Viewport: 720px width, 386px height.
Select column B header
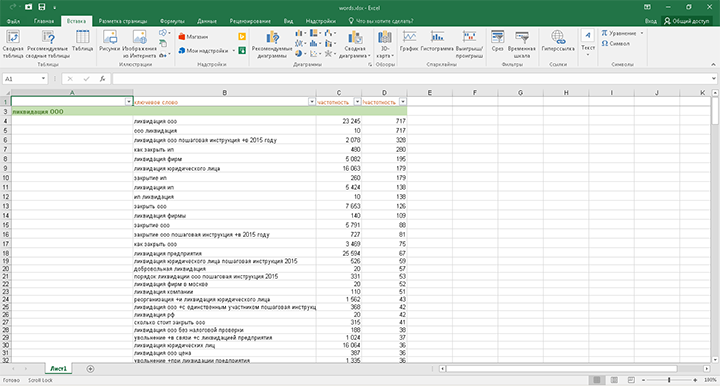click(x=225, y=93)
